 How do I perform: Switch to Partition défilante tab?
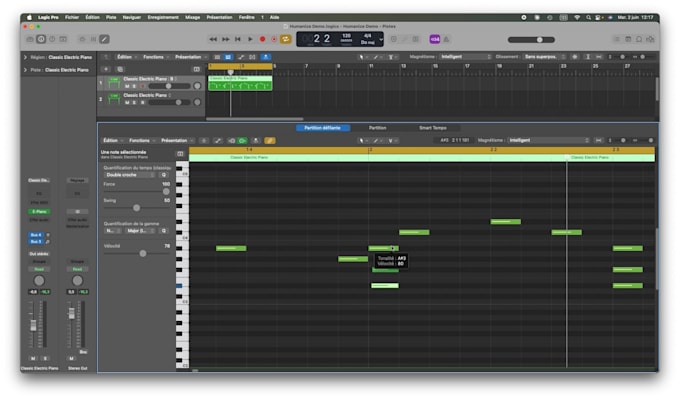point(323,128)
